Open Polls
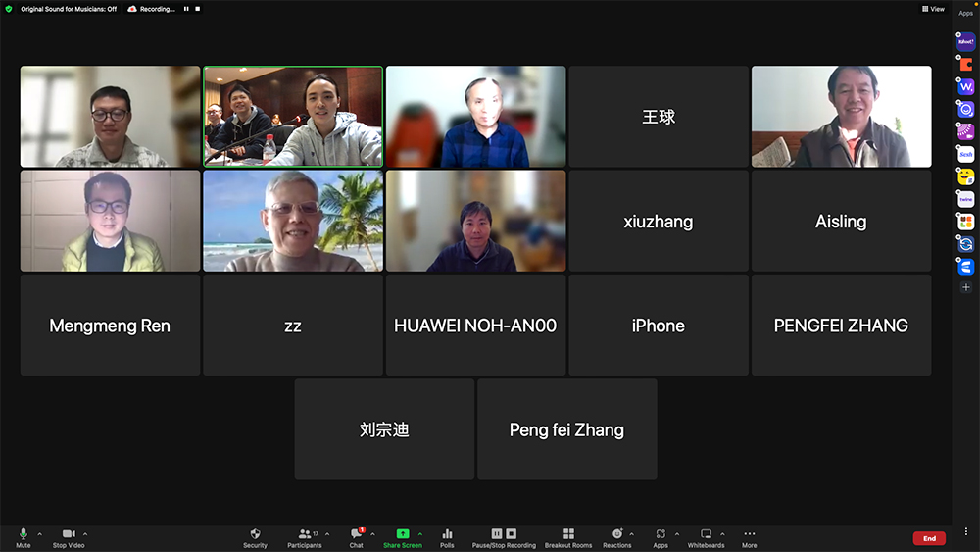 point(447,537)
